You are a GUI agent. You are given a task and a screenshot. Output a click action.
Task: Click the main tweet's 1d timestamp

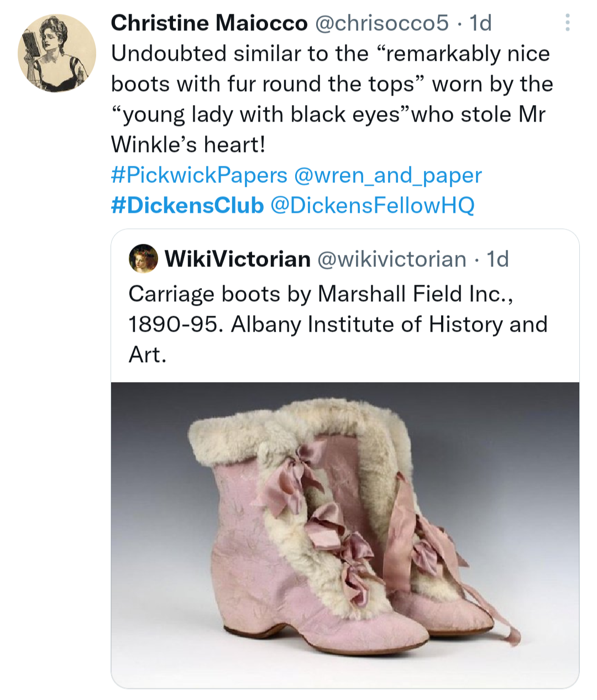click(480, 23)
